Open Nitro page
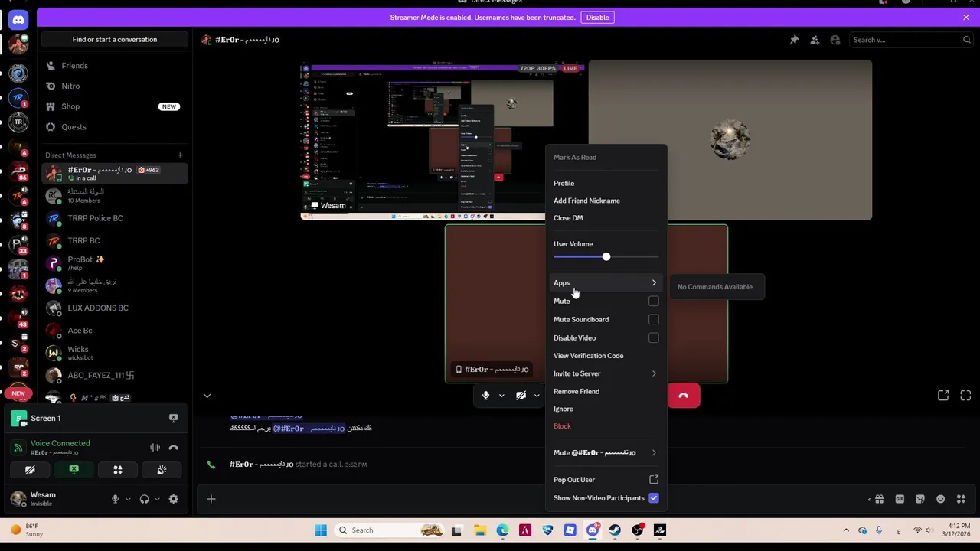This screenshot has width=980, height=551. 115,86
